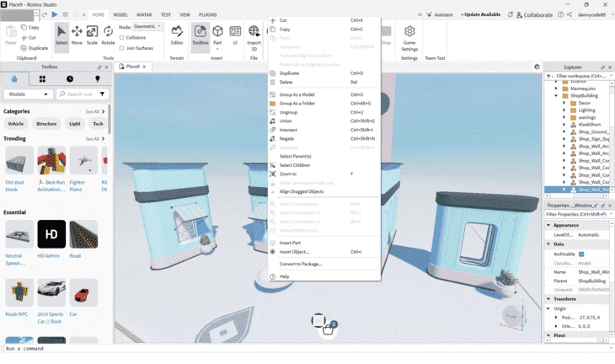Click the Collaborate button
Screen dimensions: 615x364
(x=534, y=14)
